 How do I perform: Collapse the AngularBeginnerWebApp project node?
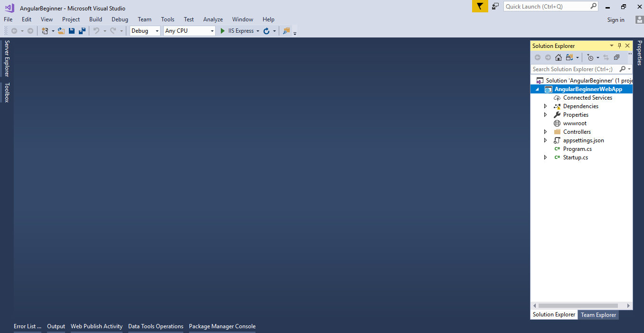(x=537, y=89)
